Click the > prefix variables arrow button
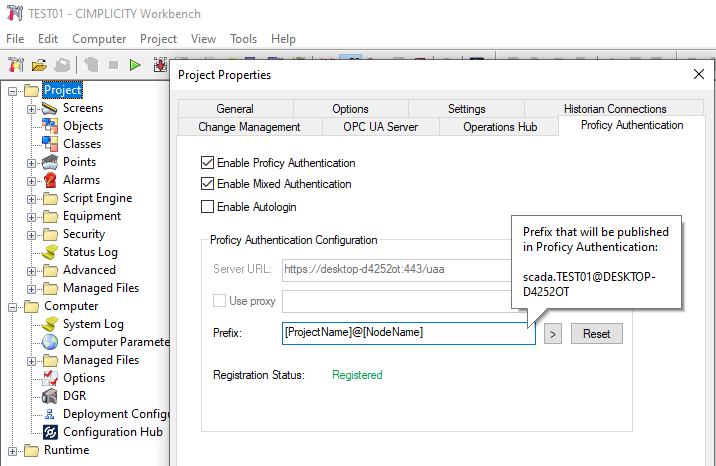This screenshot has width=716, height=466. click(553, 334)
